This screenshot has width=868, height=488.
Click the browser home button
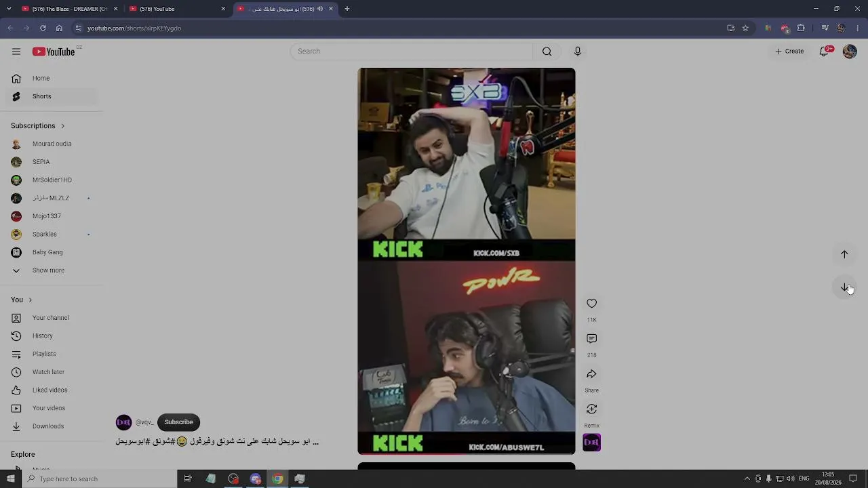coord(59,28)
